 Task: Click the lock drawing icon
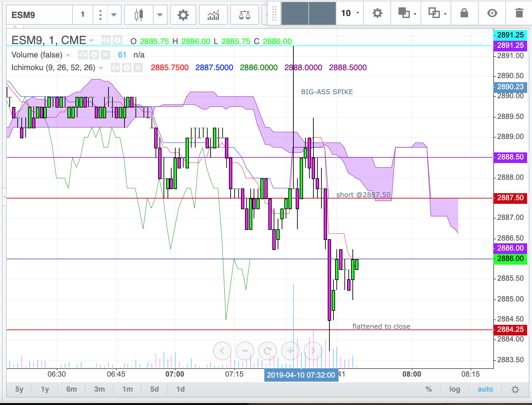(x=464, y=13)
